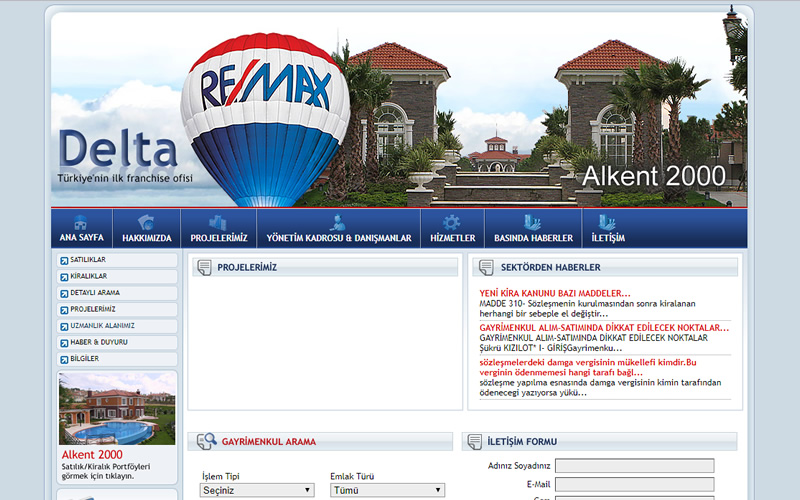Click the arrow icon beside BİLGİLER

(x=64, y=360)
